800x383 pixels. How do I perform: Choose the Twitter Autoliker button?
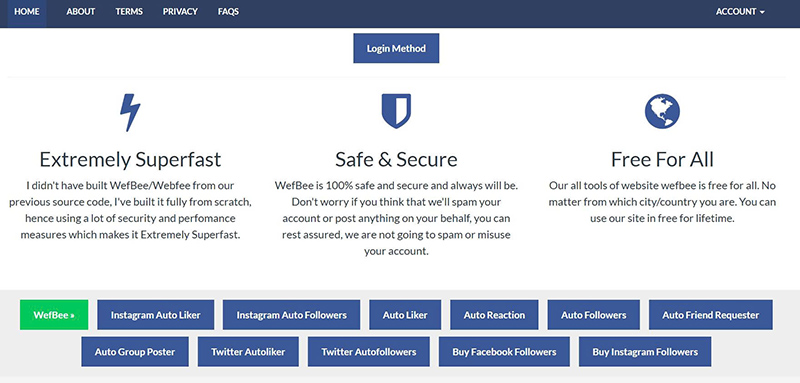coord(248,351)
